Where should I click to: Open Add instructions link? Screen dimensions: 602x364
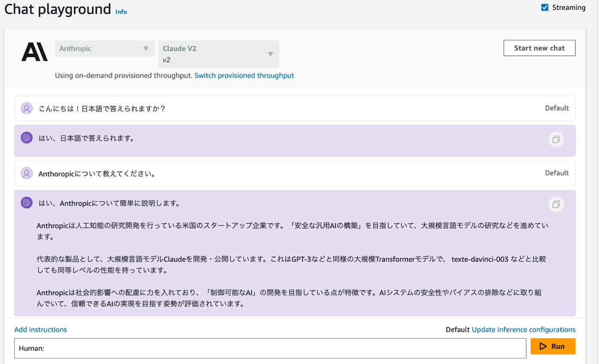pyautogui.click(x=40, y=330)
